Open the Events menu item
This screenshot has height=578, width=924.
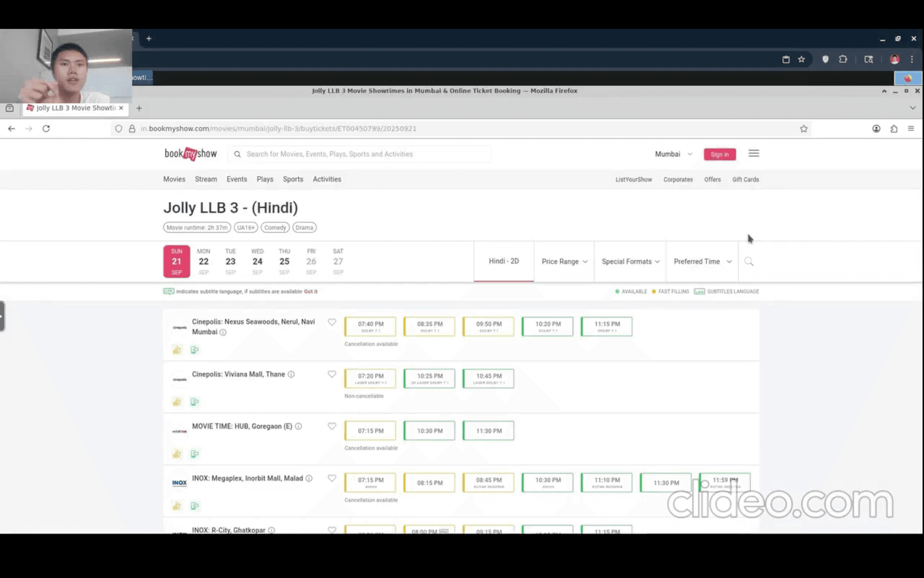pyautogui.click(x=236, y=179)
